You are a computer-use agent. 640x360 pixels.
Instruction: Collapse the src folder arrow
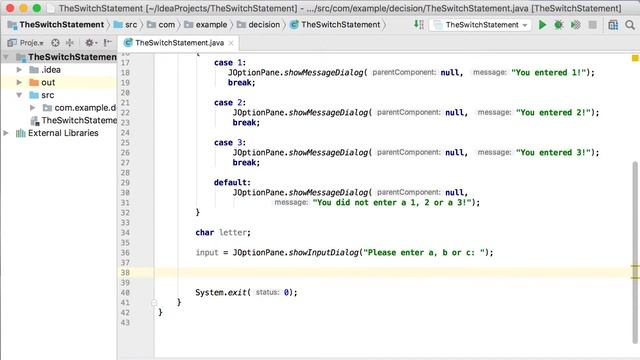[x=19, y=95]
